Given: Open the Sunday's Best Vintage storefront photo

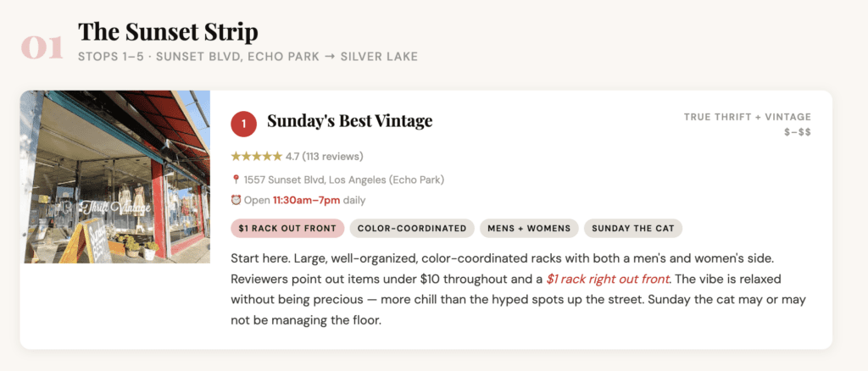Looking at the screenshot, I should click(x=115, y=177).
